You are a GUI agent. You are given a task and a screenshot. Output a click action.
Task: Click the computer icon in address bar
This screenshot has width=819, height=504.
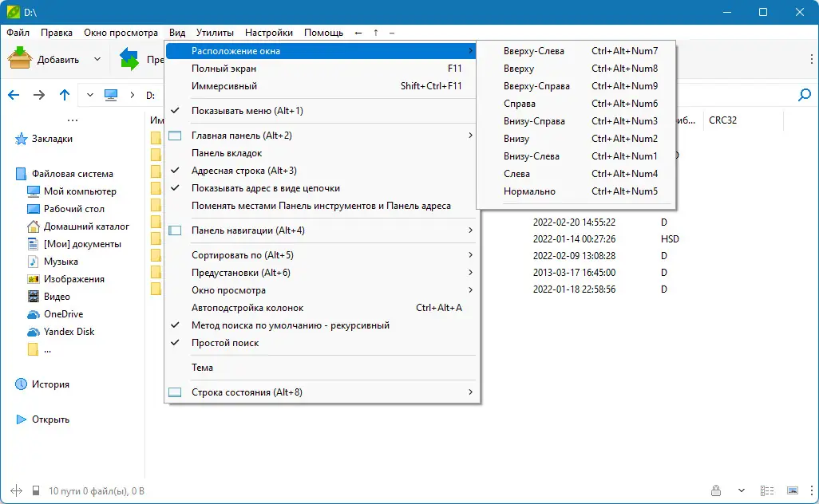click(x=111, y=95)
